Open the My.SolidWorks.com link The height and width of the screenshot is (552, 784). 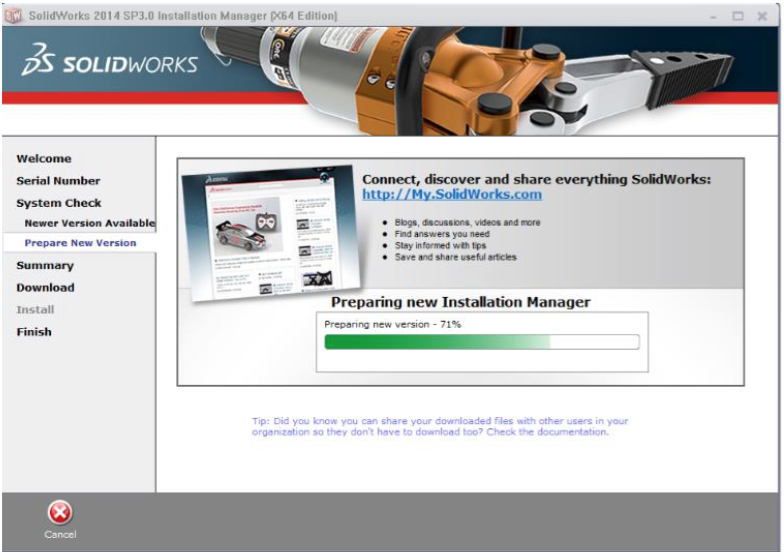point(451,195)
